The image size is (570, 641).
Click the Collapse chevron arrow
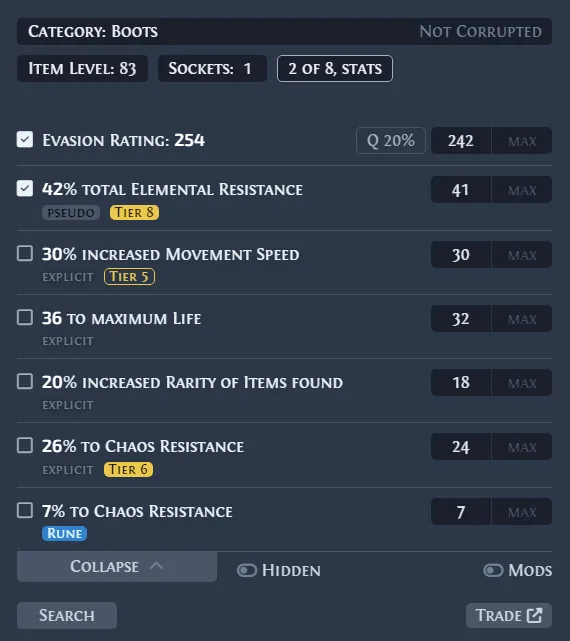[x=156, y=566]
